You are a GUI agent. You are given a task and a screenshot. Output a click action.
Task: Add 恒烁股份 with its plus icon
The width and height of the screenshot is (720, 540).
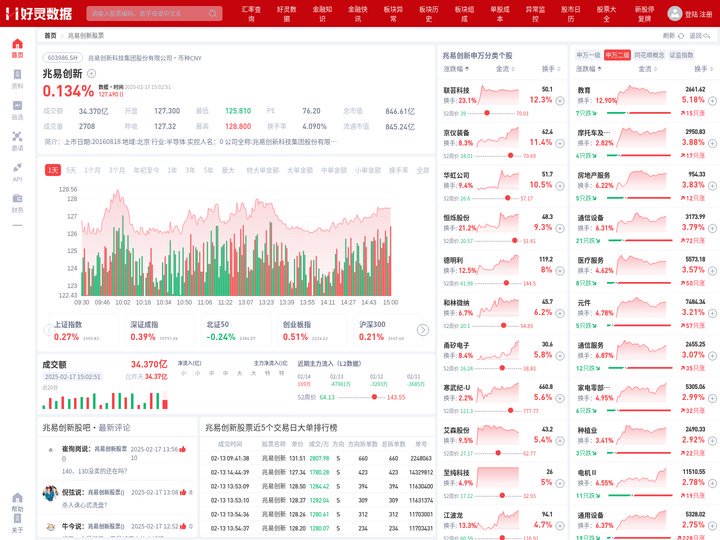click(x=560, y=228)
